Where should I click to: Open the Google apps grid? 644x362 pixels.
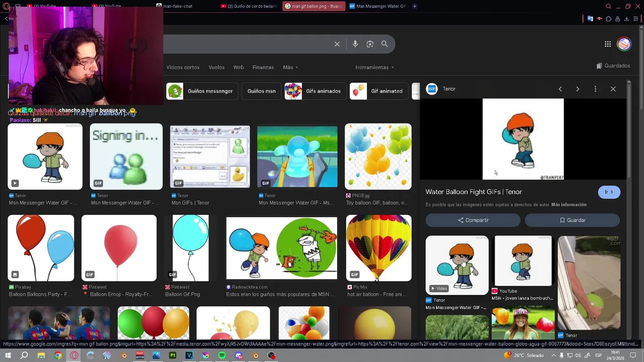coord(608,44)
